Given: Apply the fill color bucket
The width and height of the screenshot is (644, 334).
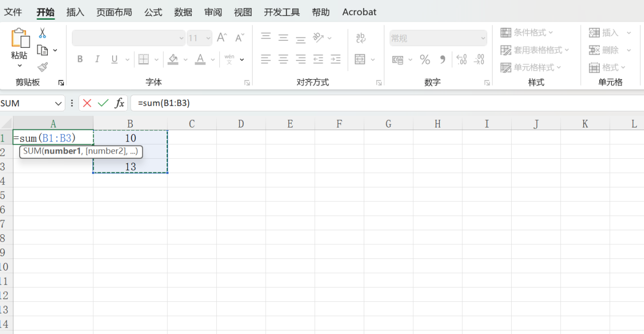Looking at the screenshot, I should point(173,59).
